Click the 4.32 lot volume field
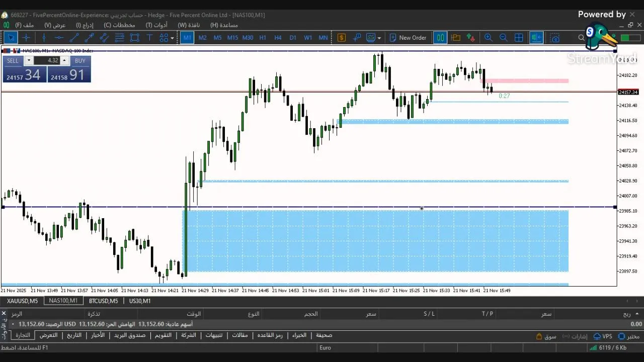 (47, 60)
